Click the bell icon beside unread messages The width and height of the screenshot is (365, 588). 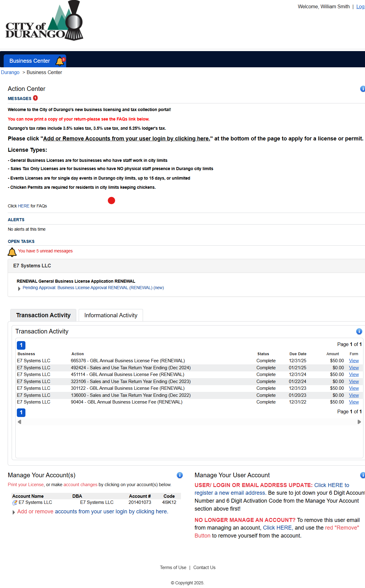[12, 252]
